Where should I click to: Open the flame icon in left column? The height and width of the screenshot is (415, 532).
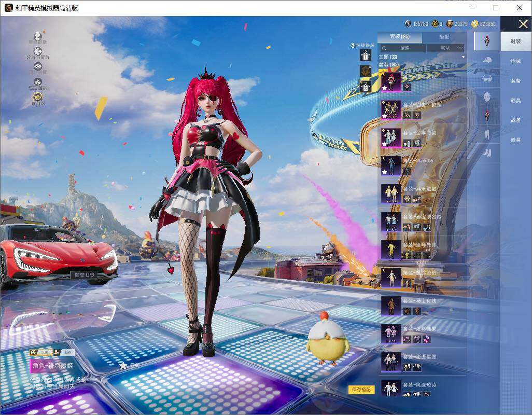(38, 82)
